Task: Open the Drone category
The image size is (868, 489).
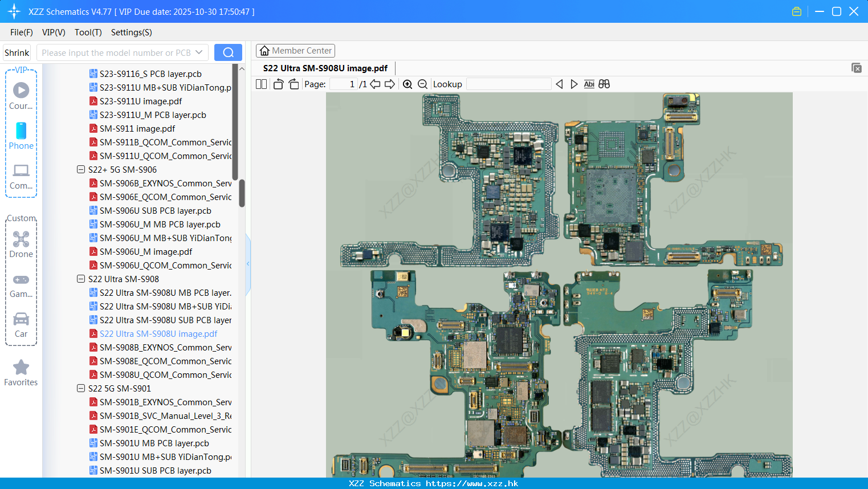Action: pyautogui.click(x=21, y=244)
